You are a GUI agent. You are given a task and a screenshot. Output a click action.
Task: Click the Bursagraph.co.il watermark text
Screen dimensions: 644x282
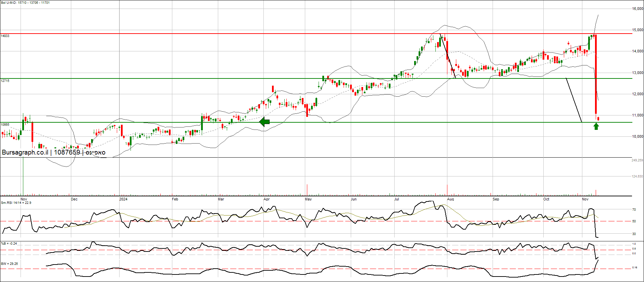53,152
